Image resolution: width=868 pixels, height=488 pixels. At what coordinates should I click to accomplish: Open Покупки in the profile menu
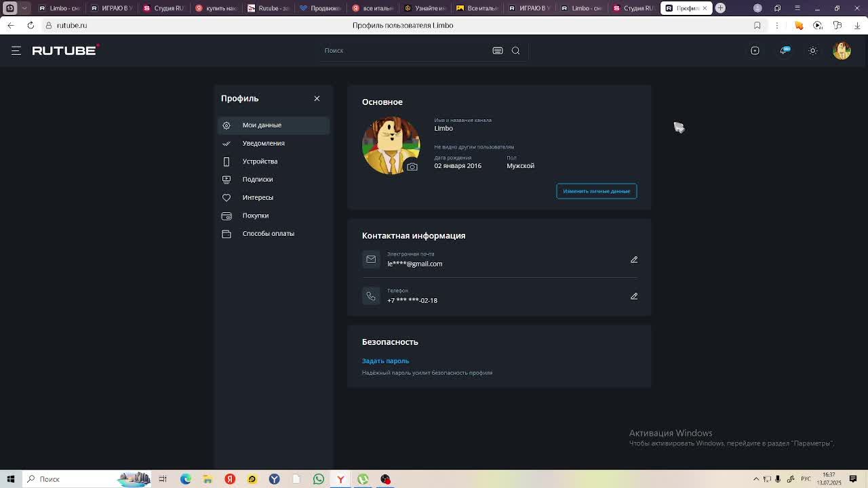tap(273, 216)
